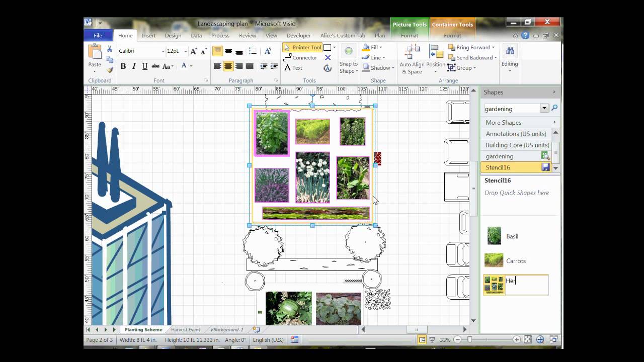The width and height of the screenshot is (644, 362).
Task: Click the Basil master shape
Action: coord(503,236)
